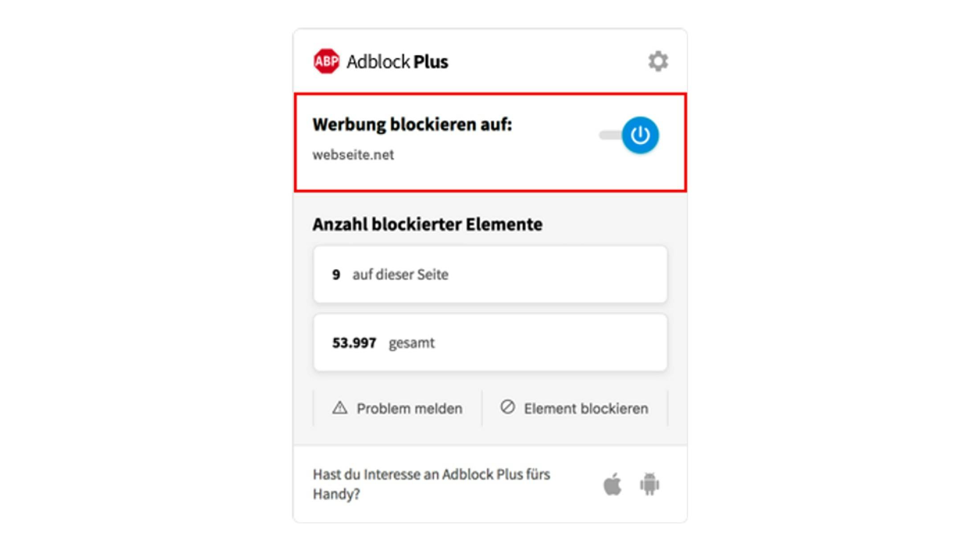Screen dimensions: 980x551
Task: Open Adblock Plus settings via gear icon
Action: coord(658,61)
